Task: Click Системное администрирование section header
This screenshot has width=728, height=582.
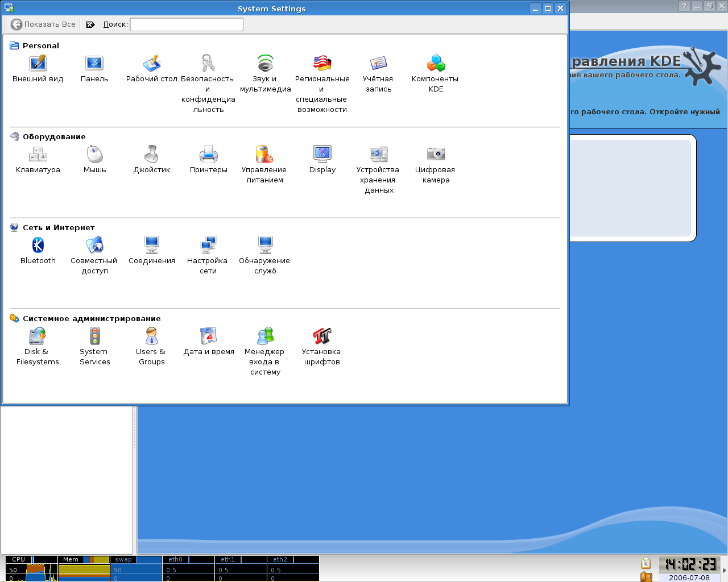Action: 92,318
